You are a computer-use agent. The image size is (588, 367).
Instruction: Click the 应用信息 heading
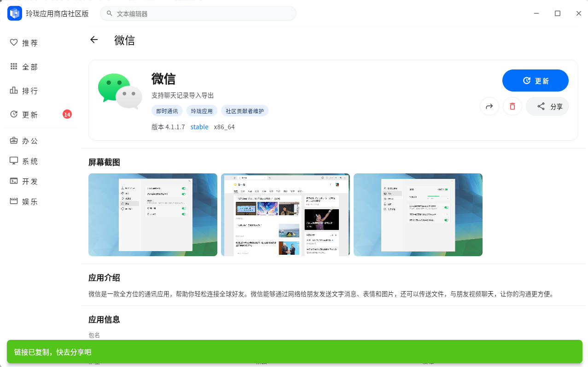click(104, 320)
